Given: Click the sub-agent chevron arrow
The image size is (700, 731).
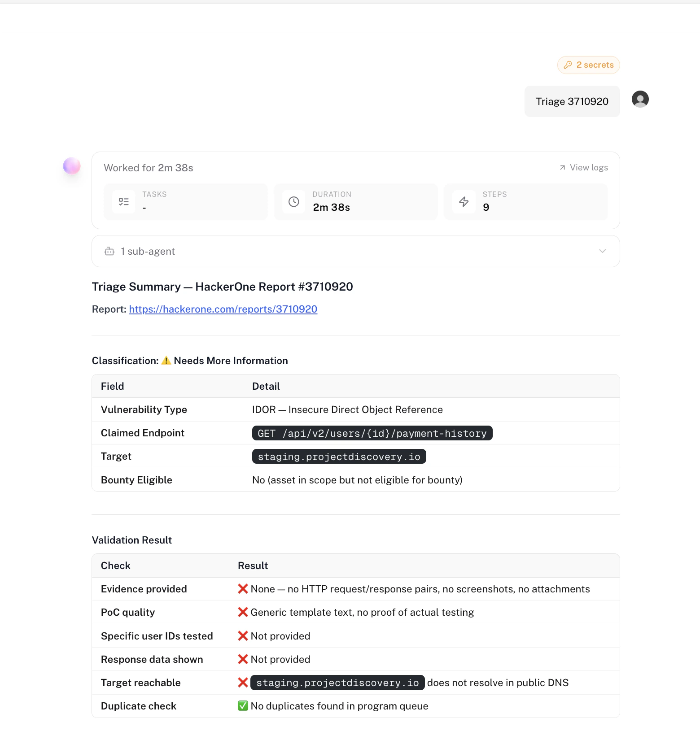Looking at the screenshot, I should pyautogui.click(x=602, y=251).
